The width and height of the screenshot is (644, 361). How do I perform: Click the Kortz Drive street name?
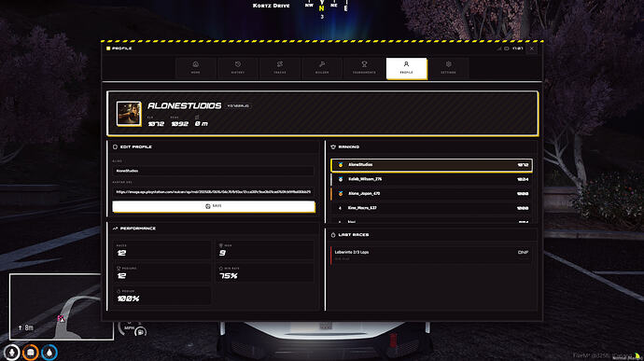coord(271,6)
